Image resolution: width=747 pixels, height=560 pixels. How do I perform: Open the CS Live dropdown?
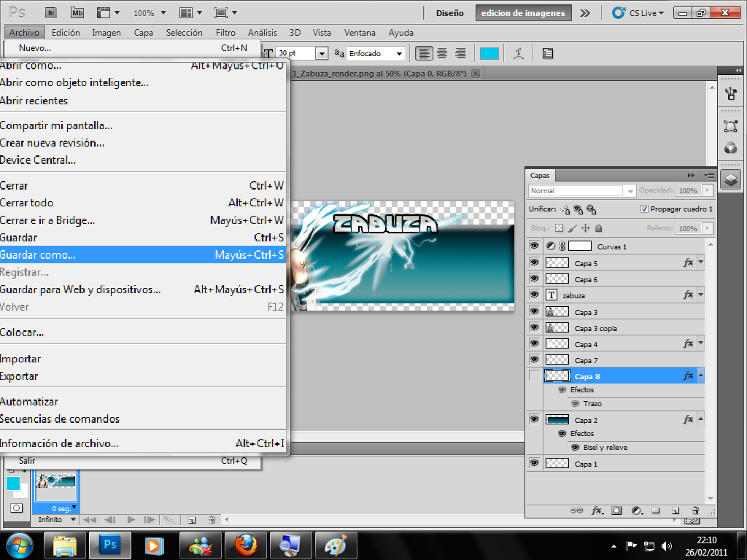(x=638, y=13)
